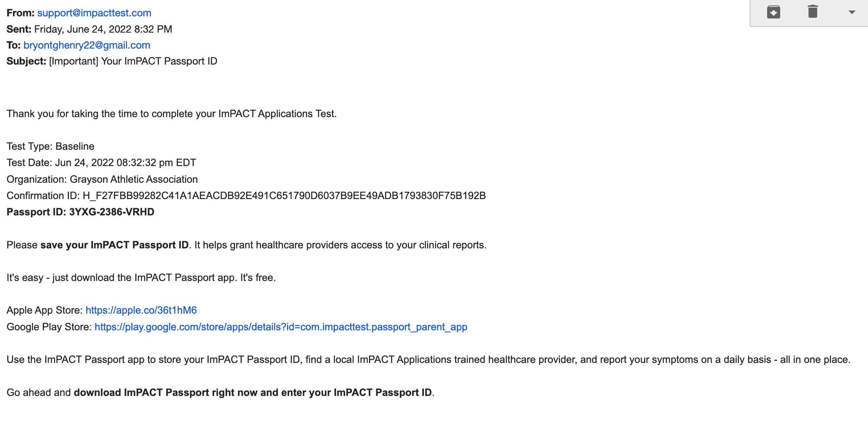Click the Organization Grayson Athletic Association line

102,179
